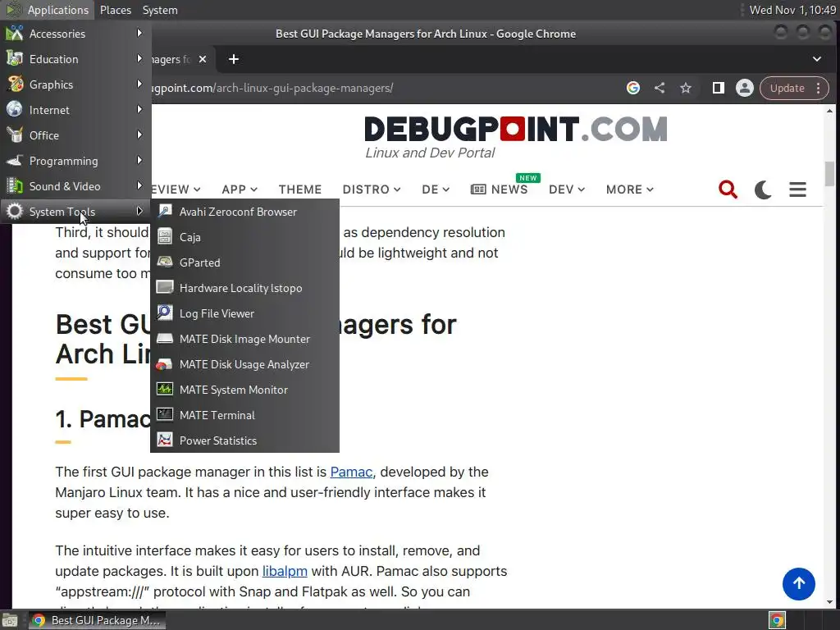Click the Update button in Chrome
The width and height of the screenshot is (840, 630).
[787, 88]
